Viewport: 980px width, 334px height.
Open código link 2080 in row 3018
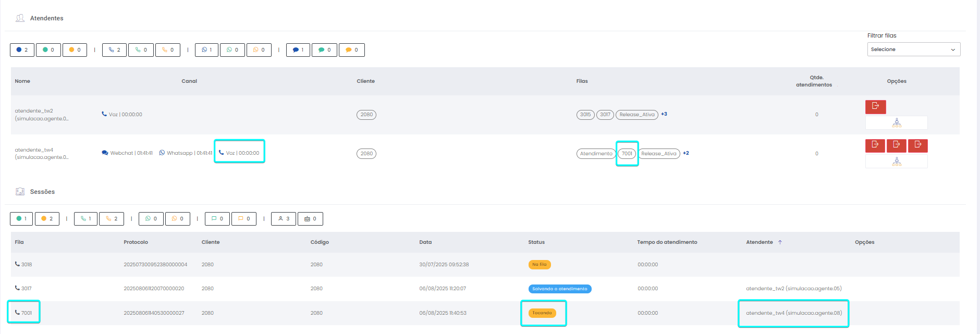(x=316, y=265)
